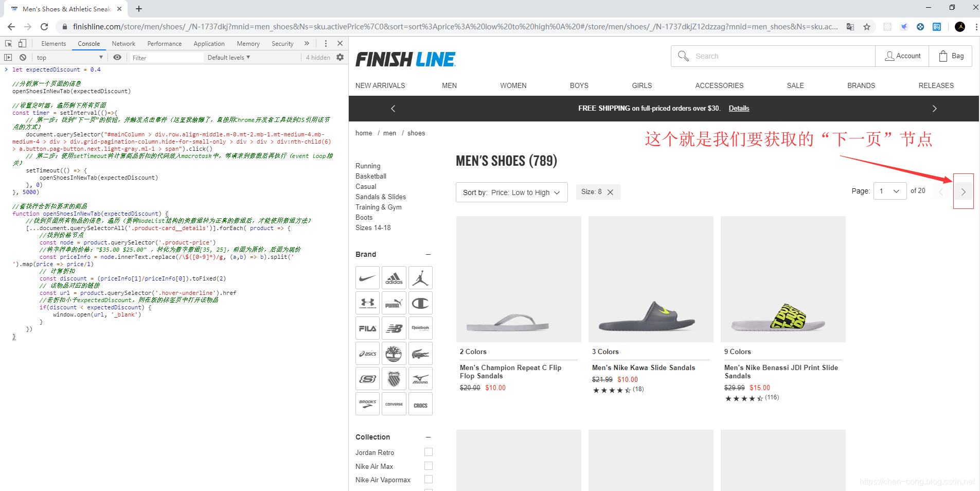Screen dimensions: 980x491
Task: Show more DevTools tabs chevron
Action: coord(307,44)
